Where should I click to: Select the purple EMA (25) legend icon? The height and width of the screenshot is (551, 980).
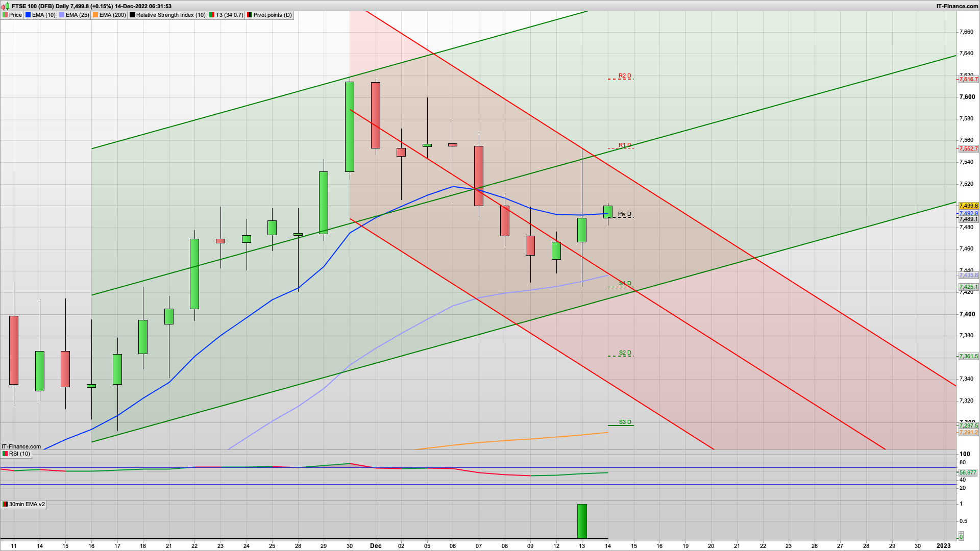(61, 15)
